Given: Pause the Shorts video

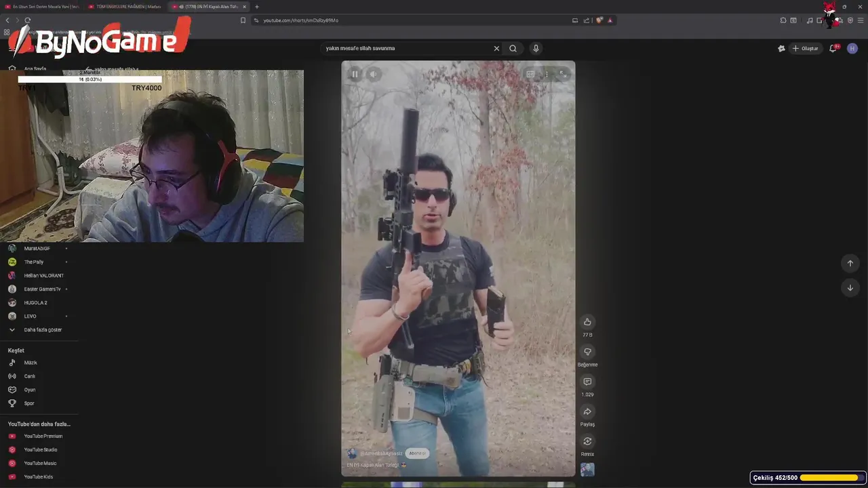Looking at the screenshot, I should click(x=355, y=74).
